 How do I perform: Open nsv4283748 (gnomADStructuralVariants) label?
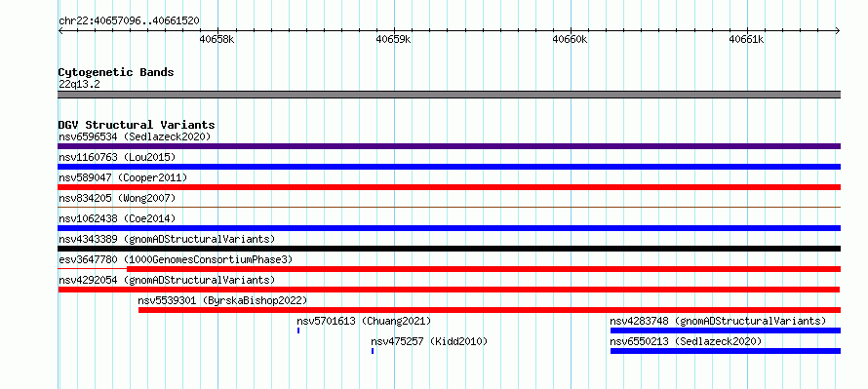718,321
